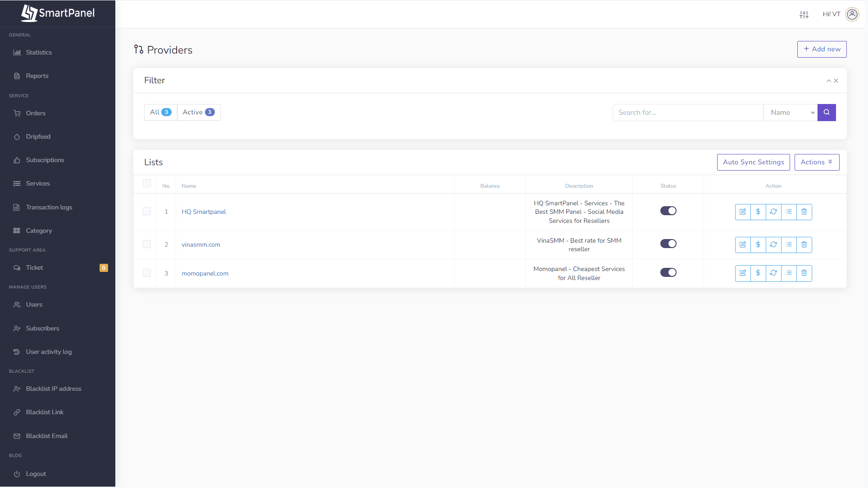Tick the checkbox for vinasmm.com row

coord(147,244)
